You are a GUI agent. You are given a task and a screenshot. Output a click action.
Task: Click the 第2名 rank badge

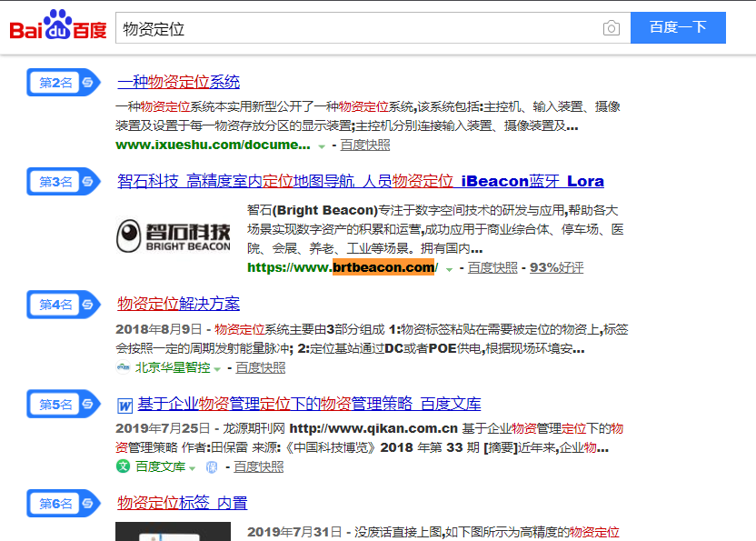[x=64, y=83]
